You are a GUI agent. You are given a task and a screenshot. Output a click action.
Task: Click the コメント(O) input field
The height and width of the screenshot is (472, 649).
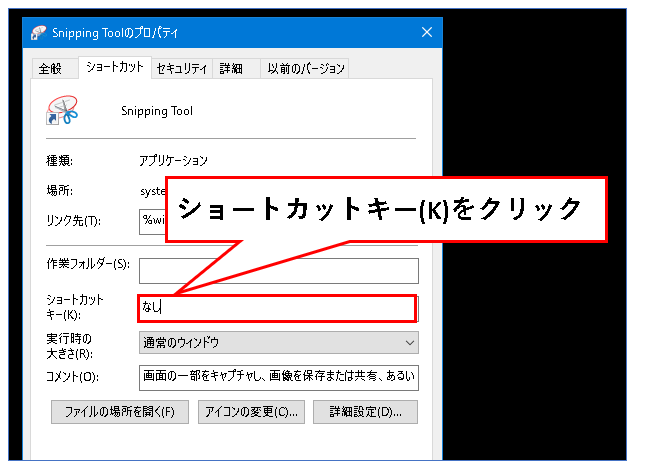[279, 377]
